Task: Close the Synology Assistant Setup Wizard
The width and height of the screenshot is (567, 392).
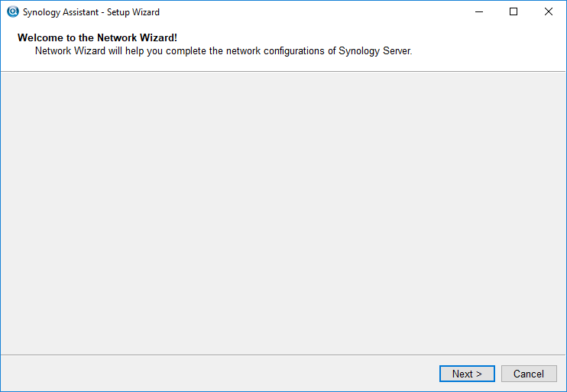Action: pyautogui.click(x=548, y=11)
